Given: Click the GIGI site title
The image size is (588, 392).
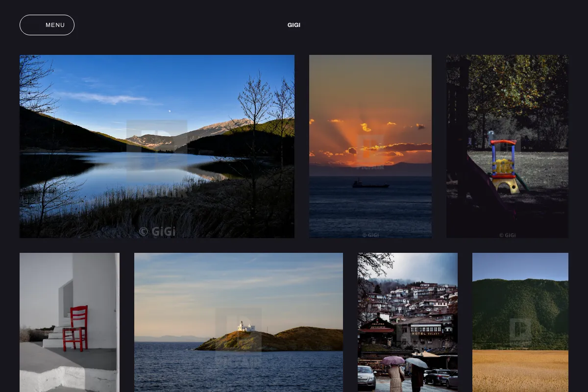Looking at the screenshot, I should pos(294,25).
